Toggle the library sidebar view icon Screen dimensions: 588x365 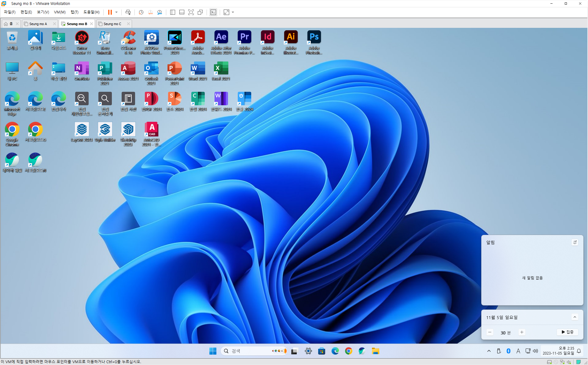coord(173,12)
